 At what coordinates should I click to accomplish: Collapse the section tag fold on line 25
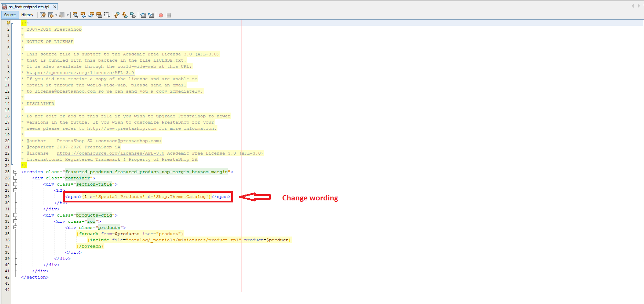pos(15,172)
